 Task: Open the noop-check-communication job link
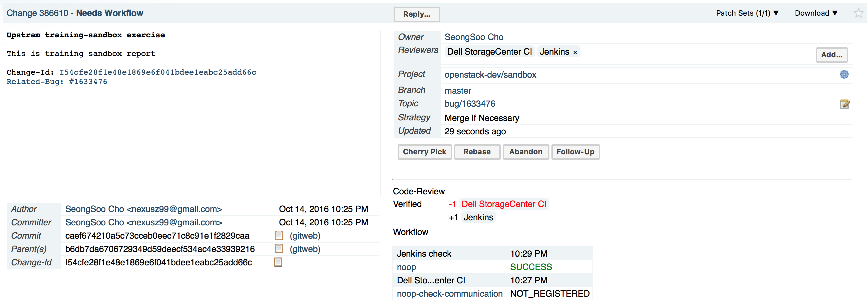(450, 294)
